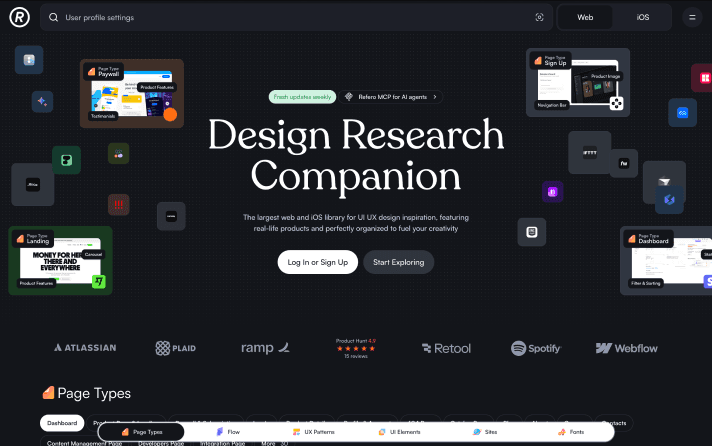Click the Spotify logo

pyautogui.click(x=536, y=348)
